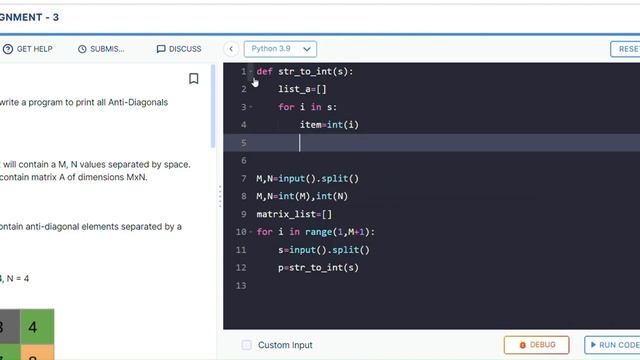Click the collapse panel chevron button
The image size is (640, 360).
(x=231, y=49)
